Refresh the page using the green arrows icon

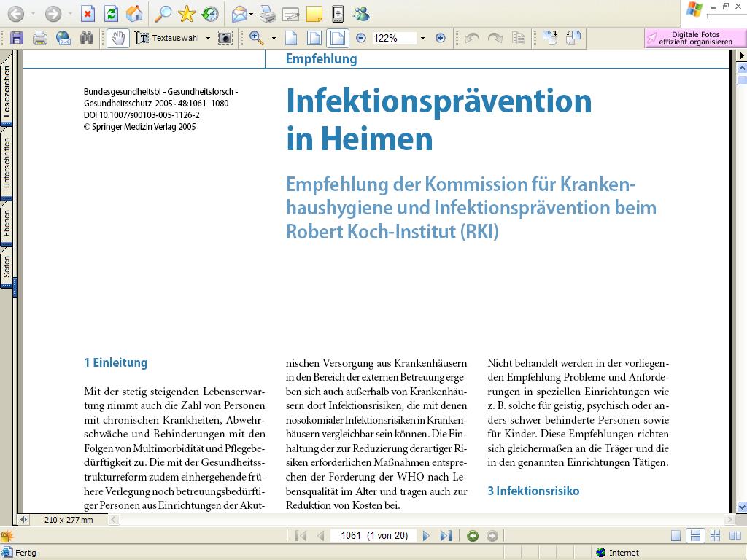pyautogui.click(x=111, y=13)
